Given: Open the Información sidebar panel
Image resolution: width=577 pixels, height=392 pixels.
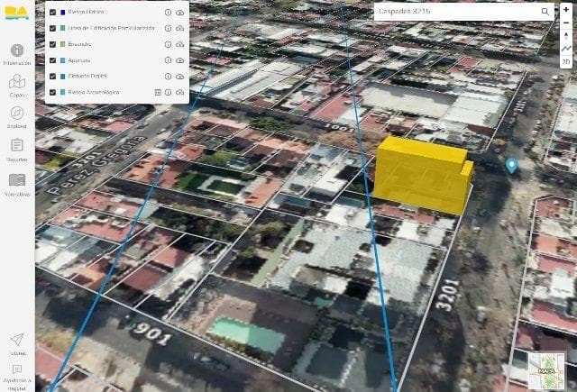Looking at the screenshot, I should point(16,54).
